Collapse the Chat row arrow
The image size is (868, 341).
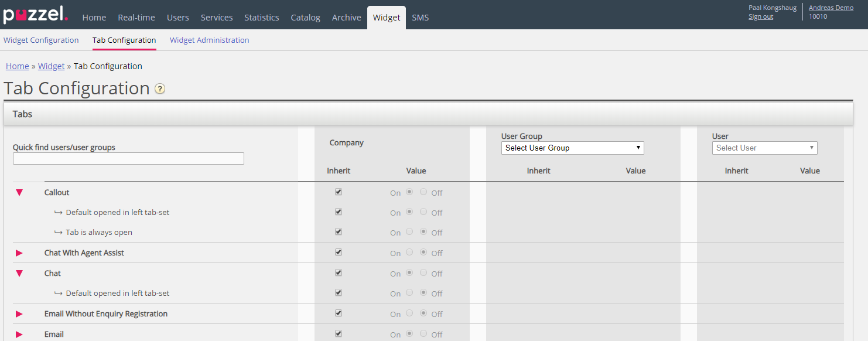[x=19, y=274]
